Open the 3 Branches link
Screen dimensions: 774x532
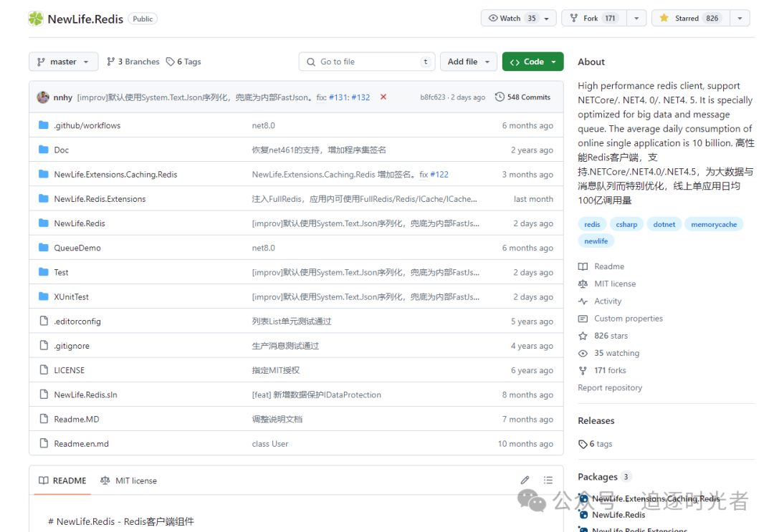click(x=133, y=62)
